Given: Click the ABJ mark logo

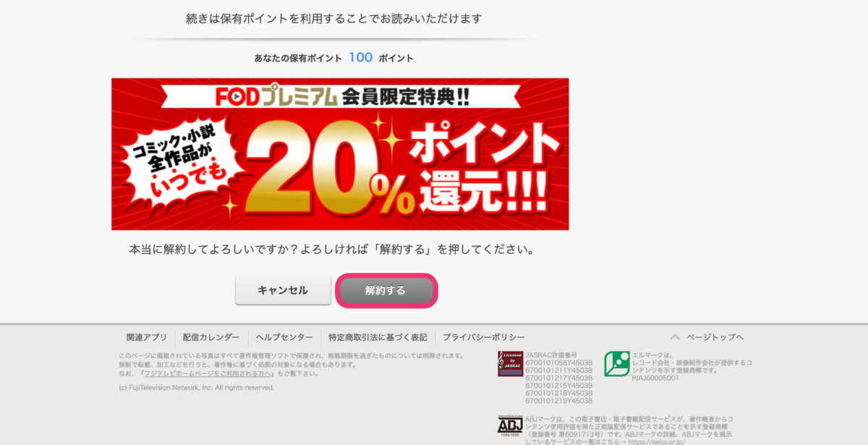Looking at the screenshot, I should (510, 426).
